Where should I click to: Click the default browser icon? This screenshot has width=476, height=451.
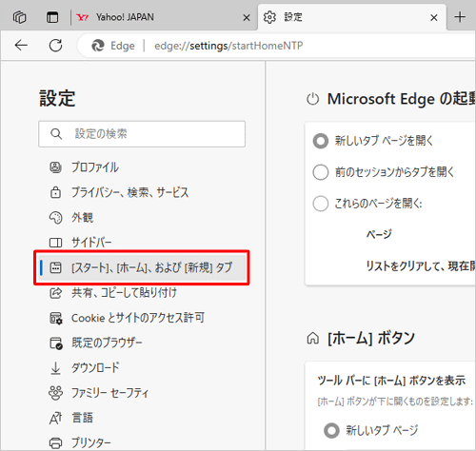click(x=56, y=343)
